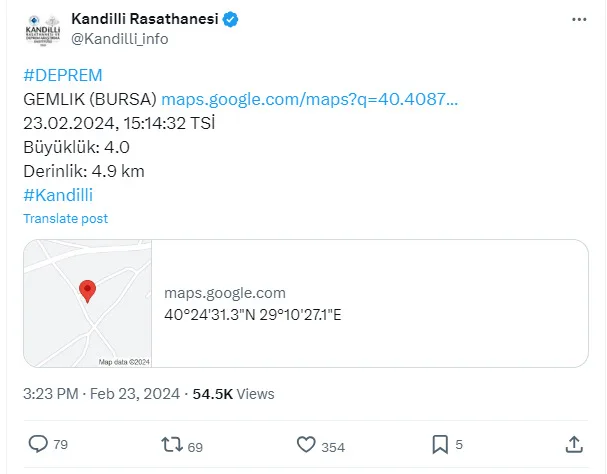The width and height of the screenshot is (607, 474).
Task: Follow the maps.google.com/maps?q=40.4087 link
Action: (309, 100)
